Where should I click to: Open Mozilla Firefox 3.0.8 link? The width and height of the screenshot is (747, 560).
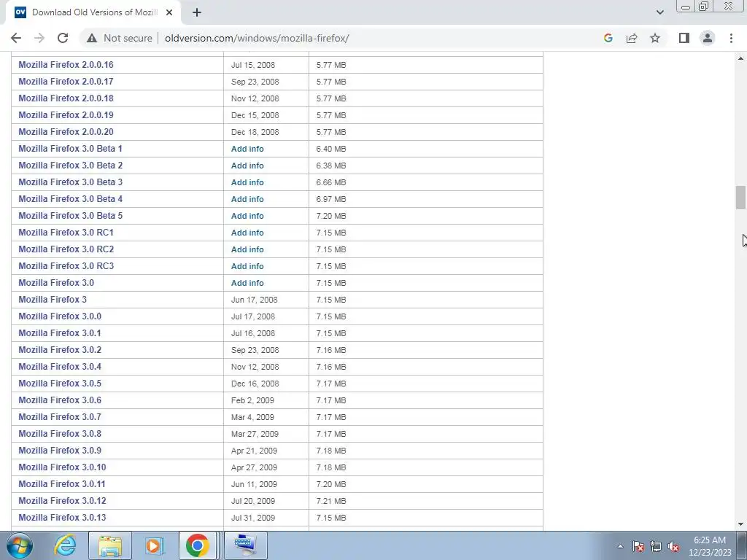tap(60, 433)
